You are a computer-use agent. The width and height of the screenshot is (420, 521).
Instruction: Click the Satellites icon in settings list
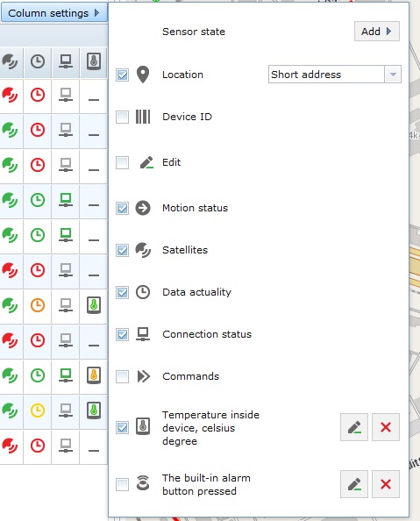coord(143,250)
